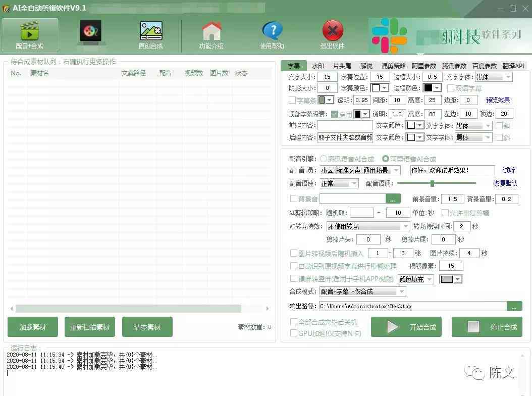Enable GPU加速 checkbox
The width and height of the screenshot is (532, 396).
coord(293,333)
